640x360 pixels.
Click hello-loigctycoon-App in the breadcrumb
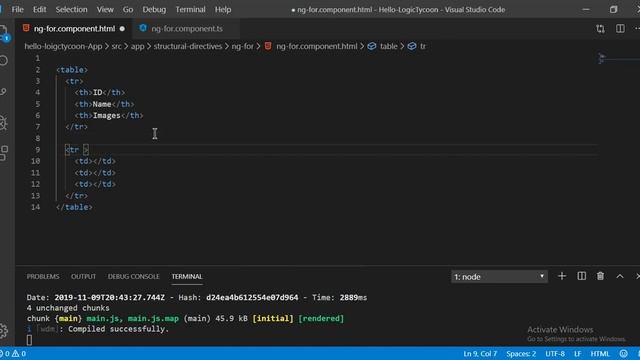(63, 46)
